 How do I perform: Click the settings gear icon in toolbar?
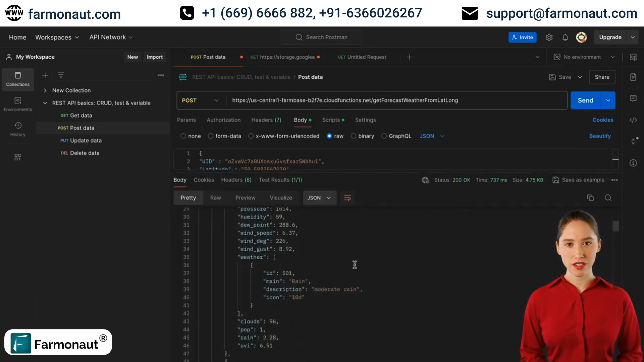click(x=549, y=37)
